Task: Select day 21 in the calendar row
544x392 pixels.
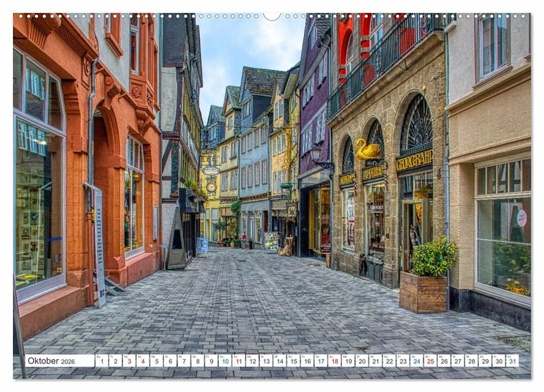Action: pos(375,361)
